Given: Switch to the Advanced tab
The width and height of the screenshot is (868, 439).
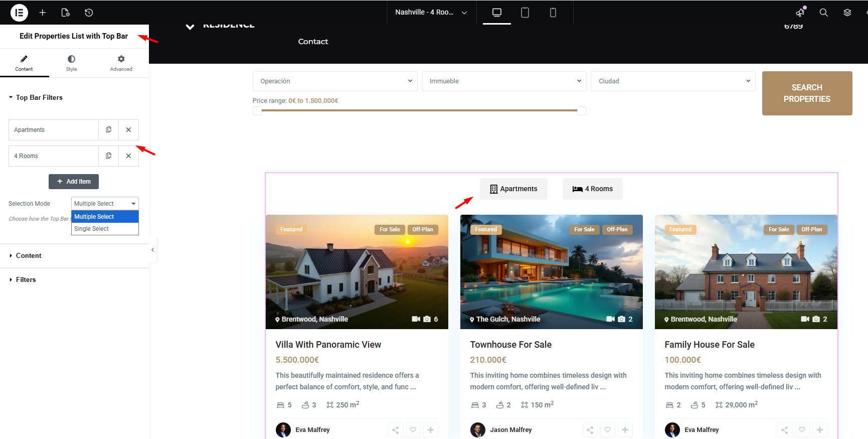Looking at the screenshot, I should [x=121, y=63].
